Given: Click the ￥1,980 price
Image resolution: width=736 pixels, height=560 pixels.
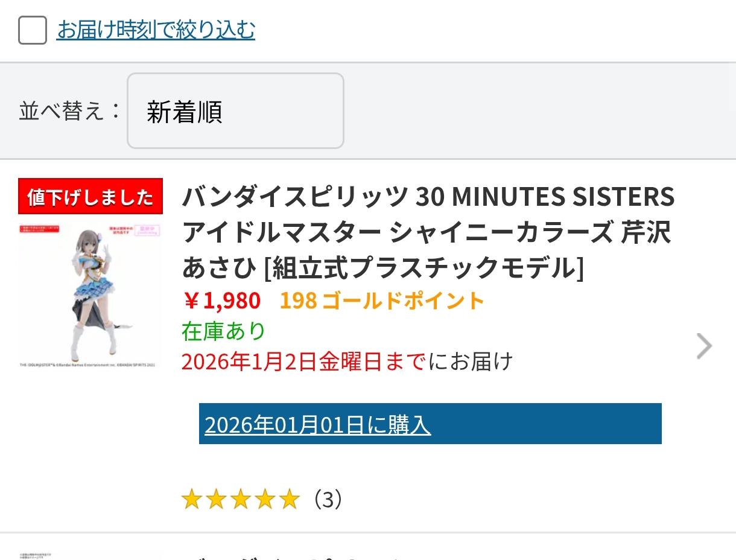Looking at the screenshot, I should 221,300.
